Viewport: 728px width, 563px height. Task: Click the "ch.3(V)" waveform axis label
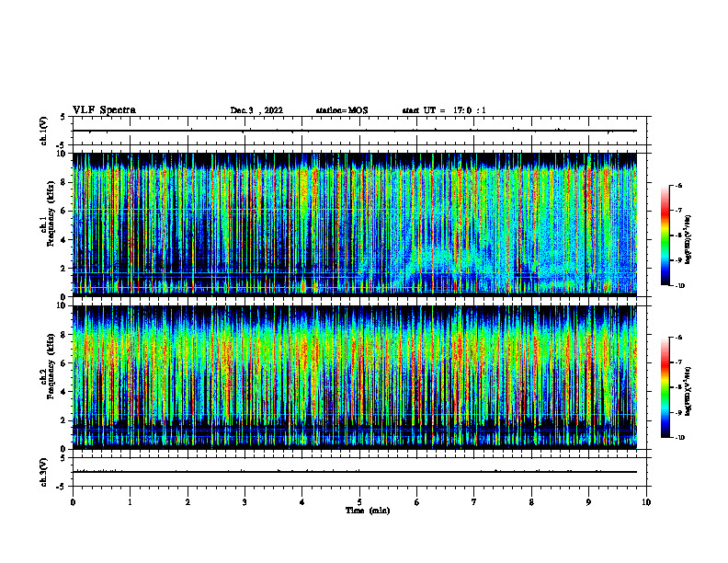44,472
